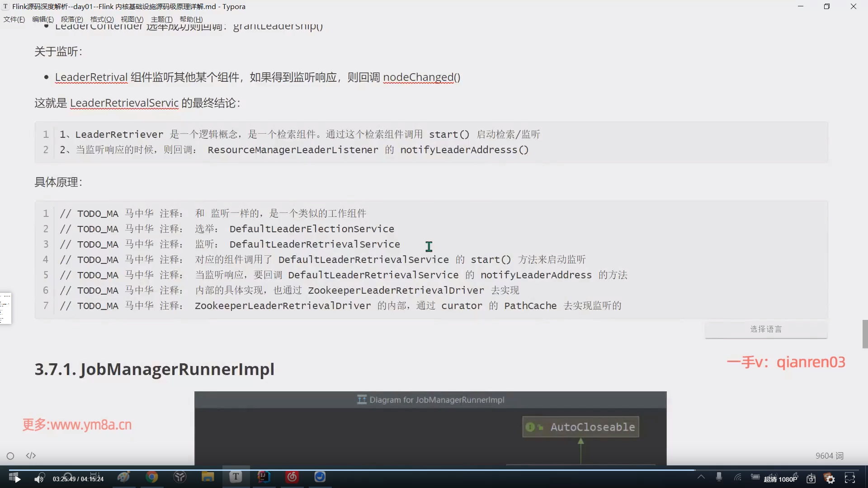Viewport: 868px width, 488px height.
Task: Toggle the sidebar circle icon at bottom left
Action: [10, 456]
